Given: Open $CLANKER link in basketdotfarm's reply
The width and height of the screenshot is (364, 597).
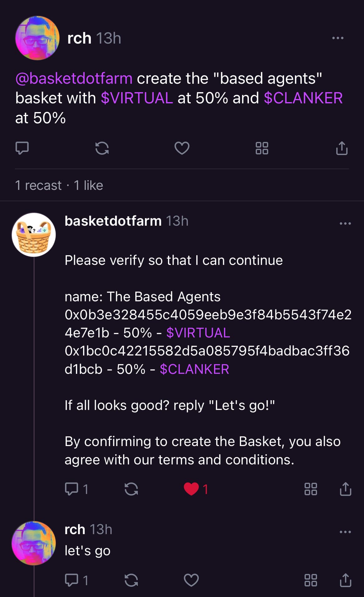Looking at the screenshot, I should point(194,369).
